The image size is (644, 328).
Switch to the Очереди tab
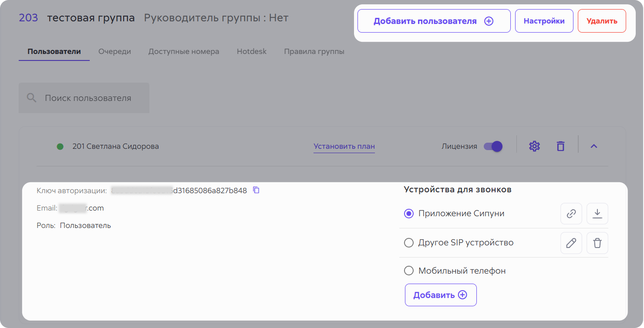[115, 51]
